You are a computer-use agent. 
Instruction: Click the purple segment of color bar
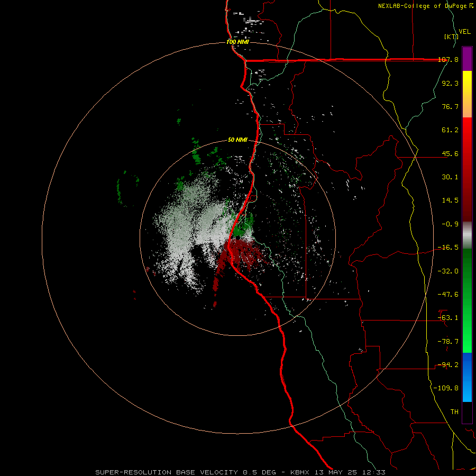(x=467, y=59)
